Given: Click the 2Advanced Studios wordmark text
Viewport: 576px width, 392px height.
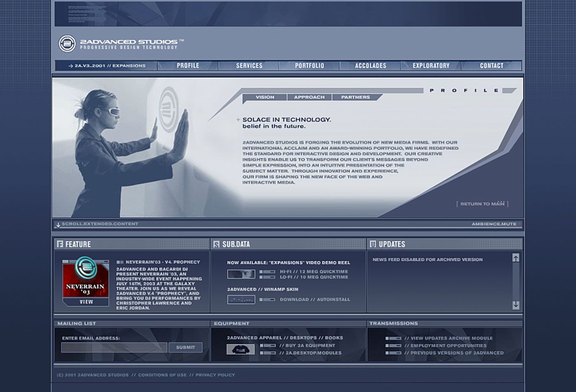Looking at the screenshot, I should [x=129, y=42].
